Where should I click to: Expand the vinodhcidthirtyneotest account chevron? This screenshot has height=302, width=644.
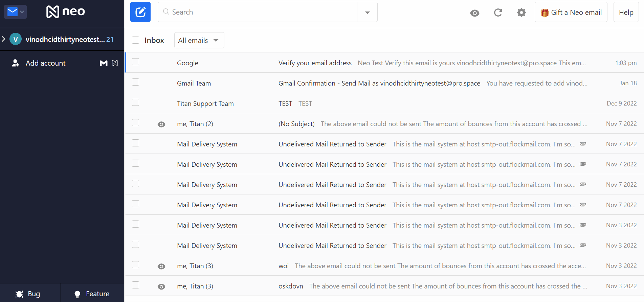(3, 39)
